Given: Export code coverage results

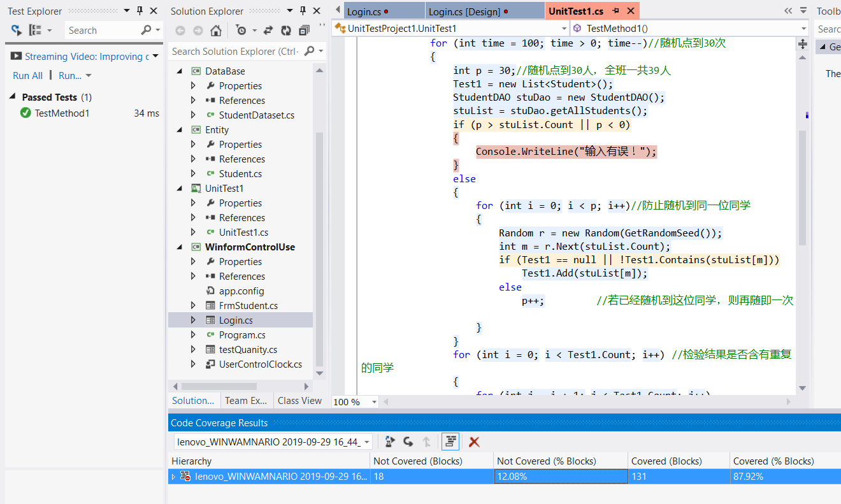Looking at the screenshot, I should coord(390,442).
